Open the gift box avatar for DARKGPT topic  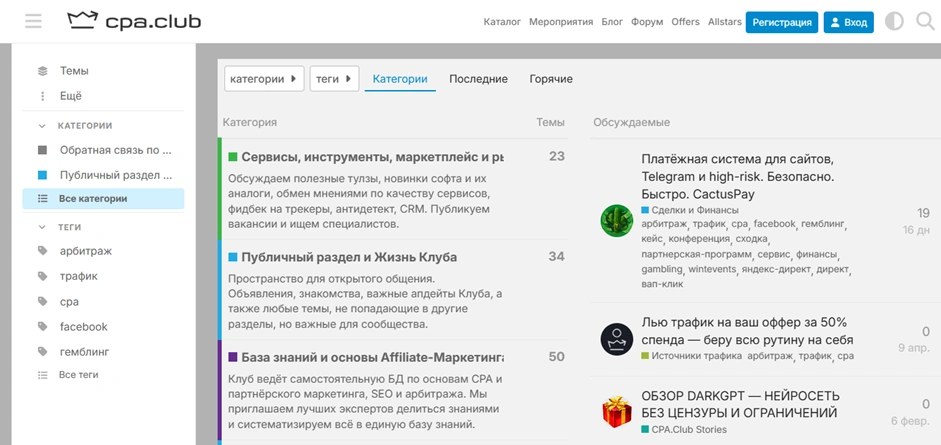coord(616,411)
